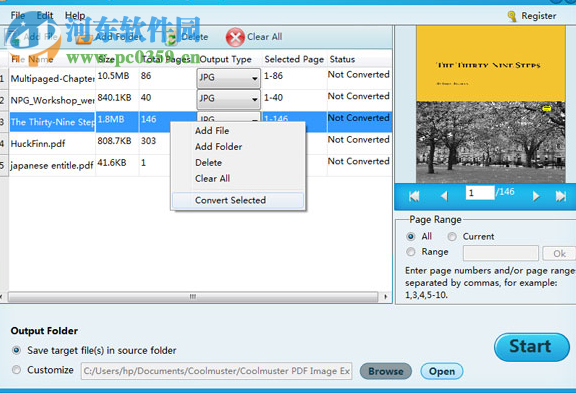Choose Add Folder in context menu
This screenshot has height=393, width=576.
click(219, 147)
